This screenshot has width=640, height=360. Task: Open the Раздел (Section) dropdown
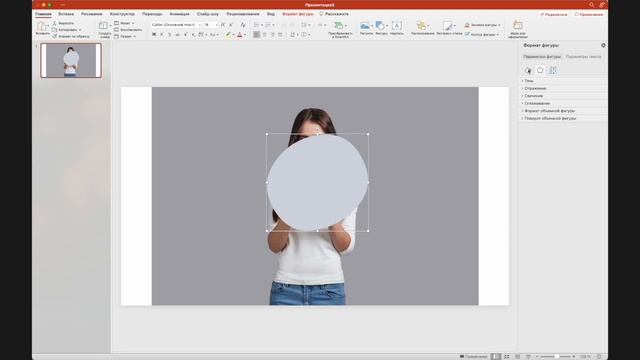click(x=125, y=36)
